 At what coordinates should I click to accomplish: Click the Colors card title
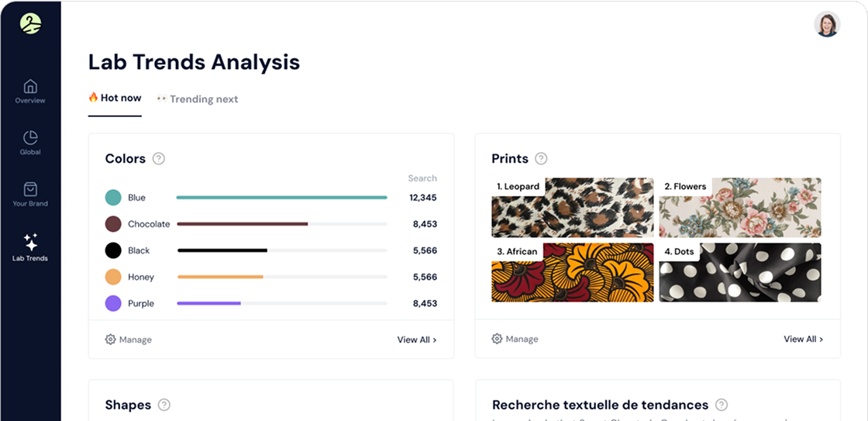pos(126,159)
